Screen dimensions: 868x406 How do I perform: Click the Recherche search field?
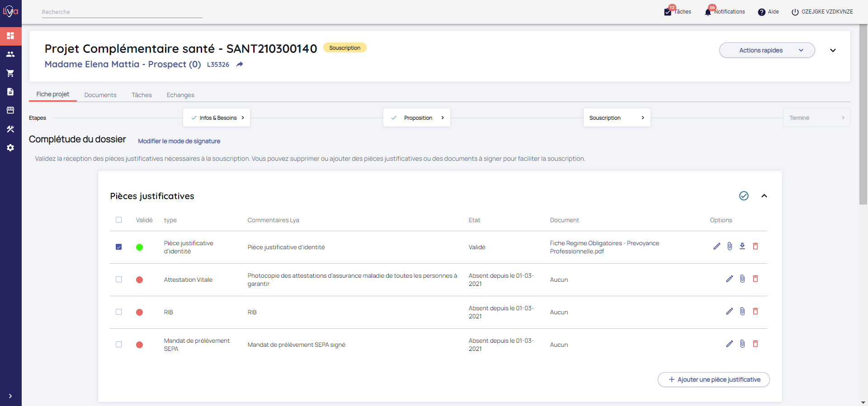click(122, 12)
